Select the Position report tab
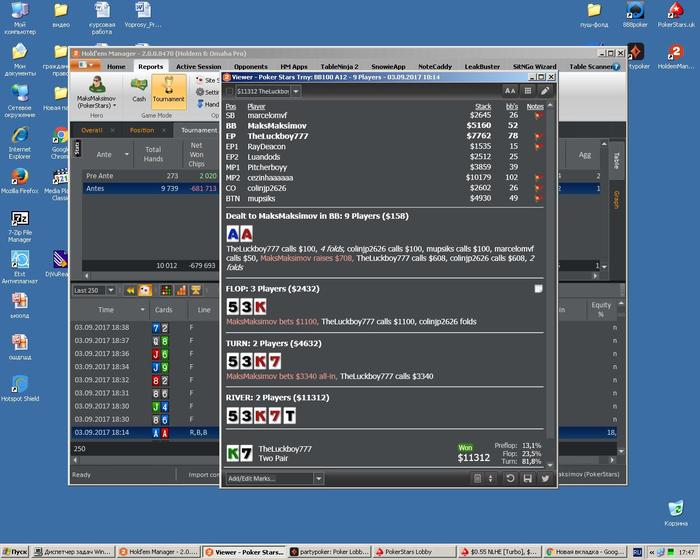This screenshot has width=700, height=560. [142, 130]
